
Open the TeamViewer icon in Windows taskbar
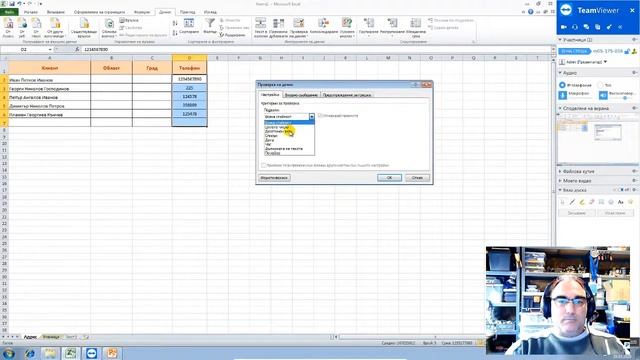point(91,353)
